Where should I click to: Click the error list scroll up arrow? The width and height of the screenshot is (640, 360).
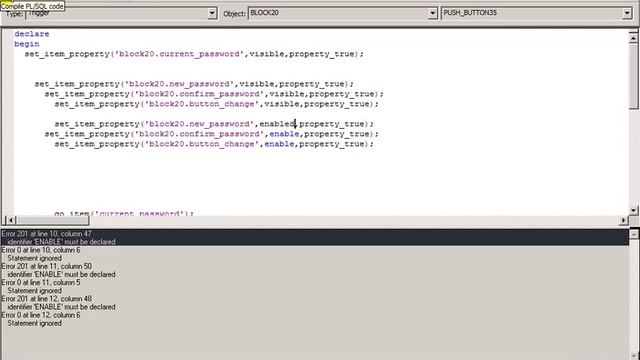click(634, 234)
